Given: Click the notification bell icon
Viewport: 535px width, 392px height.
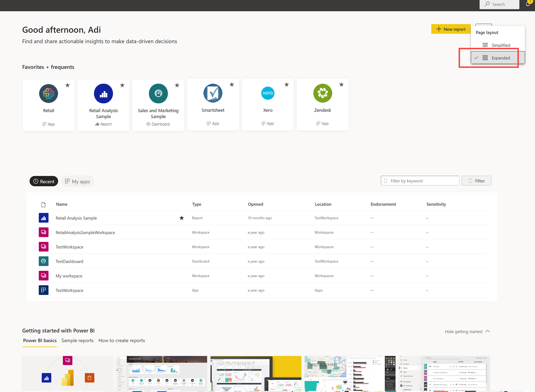Looking at the screenshot, I should [528, 4].
